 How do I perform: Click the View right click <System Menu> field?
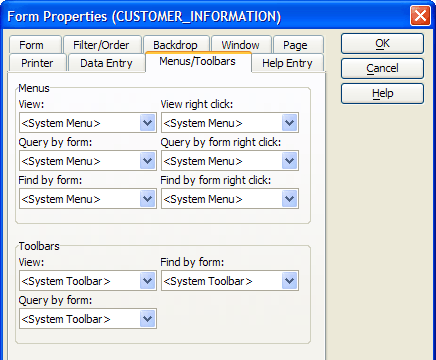[x=230, y=123]
